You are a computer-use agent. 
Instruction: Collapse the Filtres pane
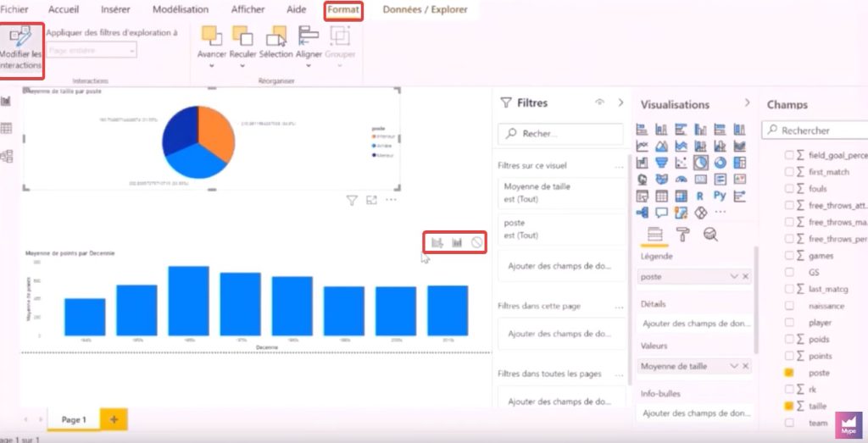pos(620,102)
